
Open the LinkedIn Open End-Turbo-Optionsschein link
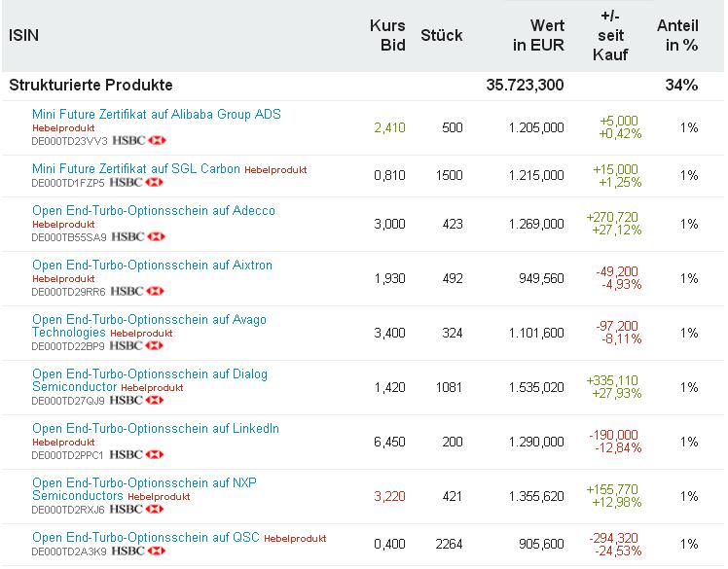pos(155,429)
